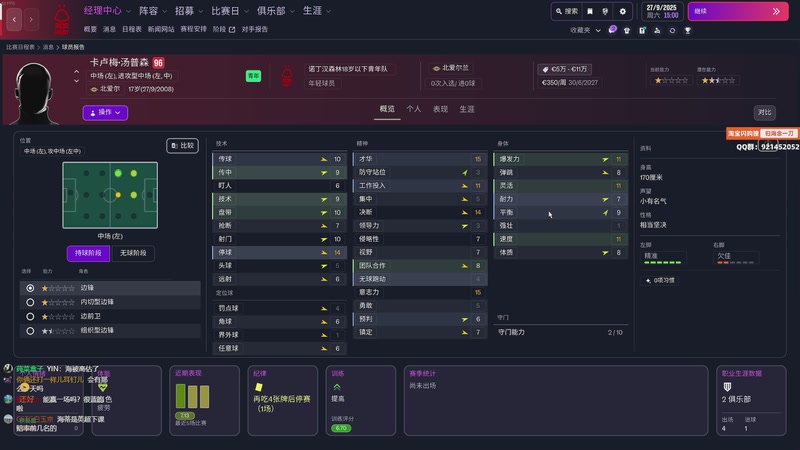
Task: Select the 边锋 role radio button
Action: coord(30,288)
